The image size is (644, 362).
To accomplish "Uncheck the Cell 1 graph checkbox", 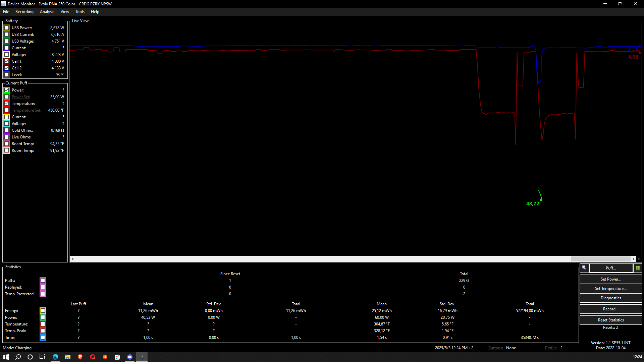I will pyautogui.click(x=7, y=61).
